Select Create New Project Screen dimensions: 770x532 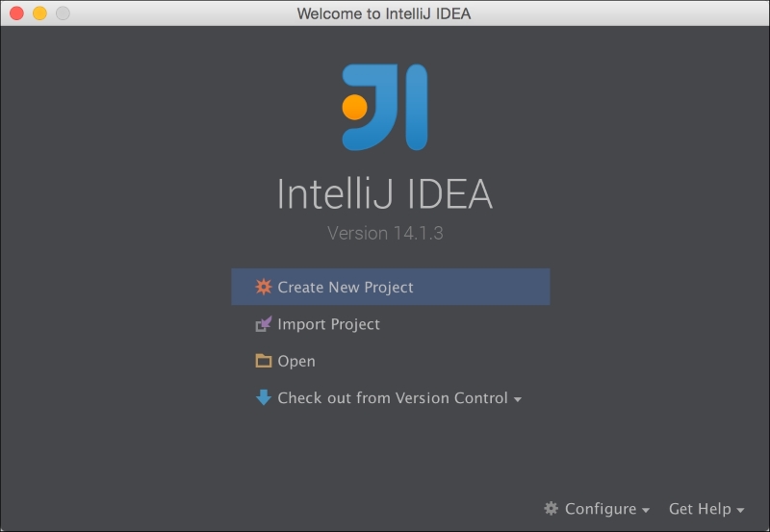point(346,287)
